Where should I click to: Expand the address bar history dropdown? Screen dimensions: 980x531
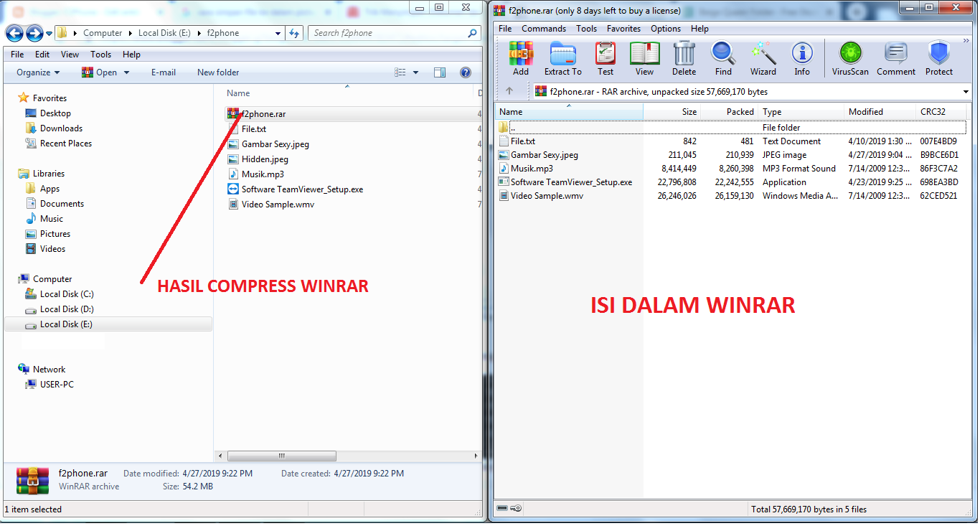[278, 33]
